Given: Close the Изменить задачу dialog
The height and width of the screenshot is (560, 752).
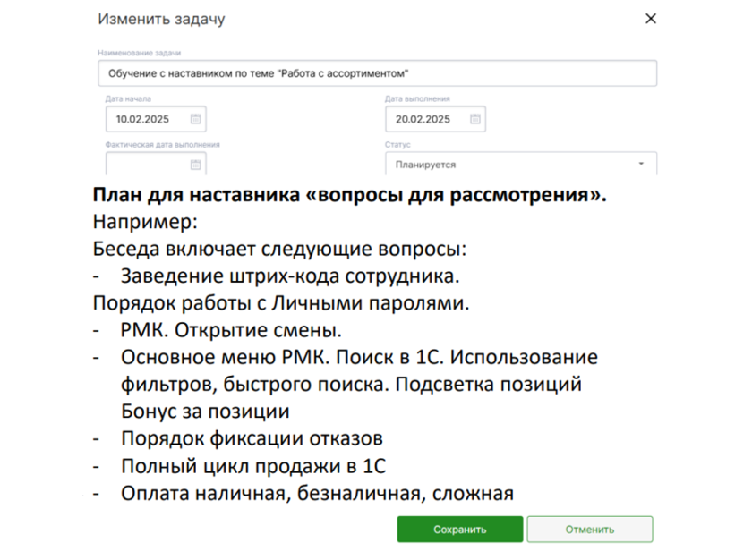Looking at the screenshot, I should click(x=651, y=19).
